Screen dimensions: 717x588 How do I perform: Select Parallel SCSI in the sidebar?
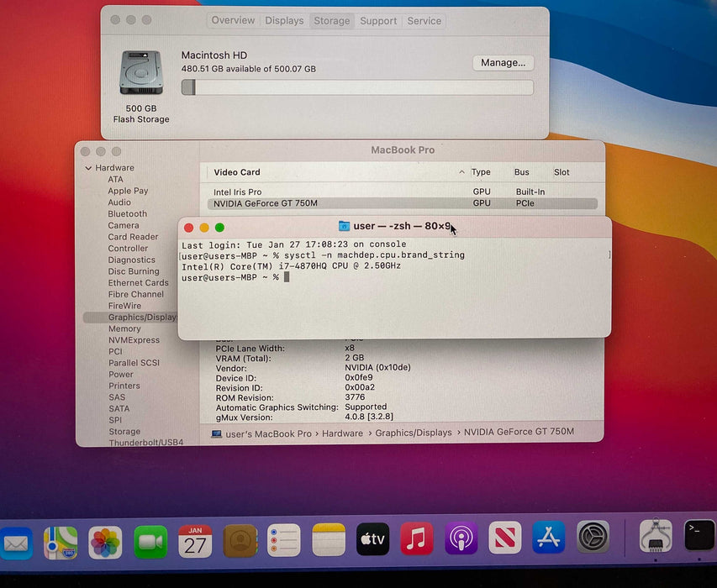134,363
